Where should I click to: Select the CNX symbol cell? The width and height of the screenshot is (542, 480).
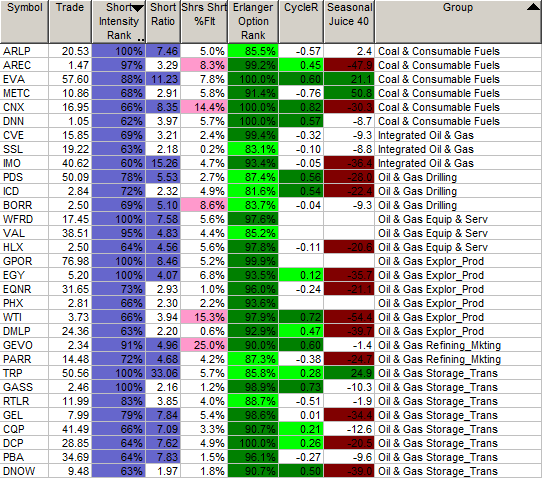tap(24, 107)
